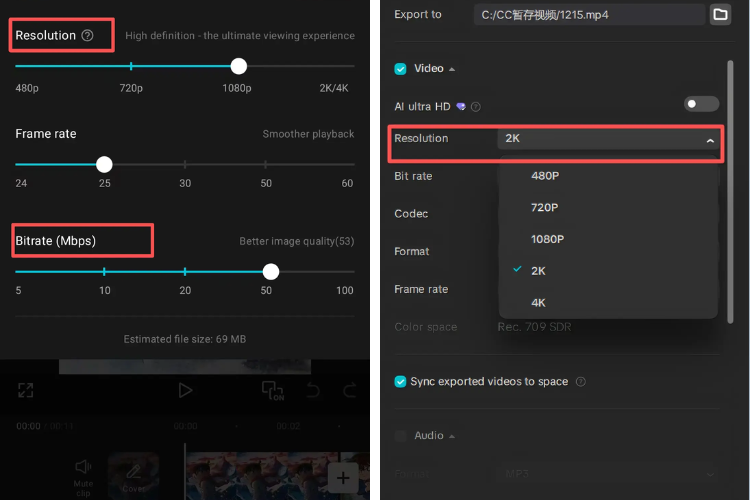Click the AI ultra HD premium gem icon
Viewport: 750px width, 500px height.
[x=461, y=106]
